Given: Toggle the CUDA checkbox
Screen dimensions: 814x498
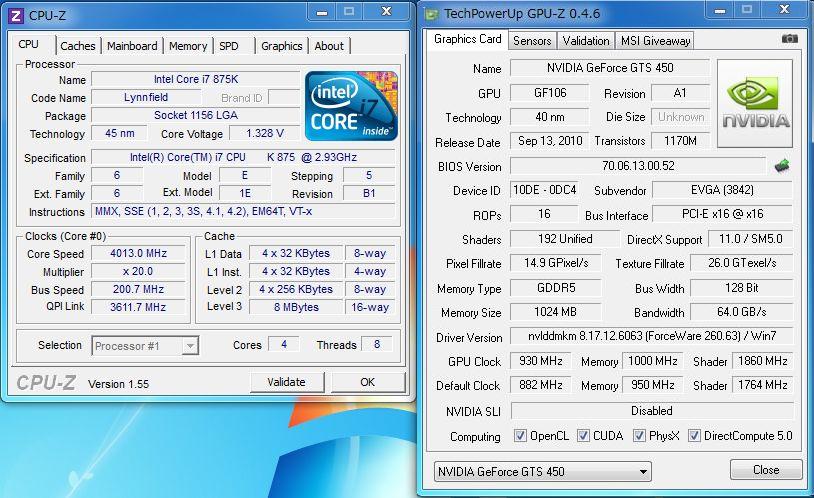Looking at the screenshot, I should coord(583,435).
